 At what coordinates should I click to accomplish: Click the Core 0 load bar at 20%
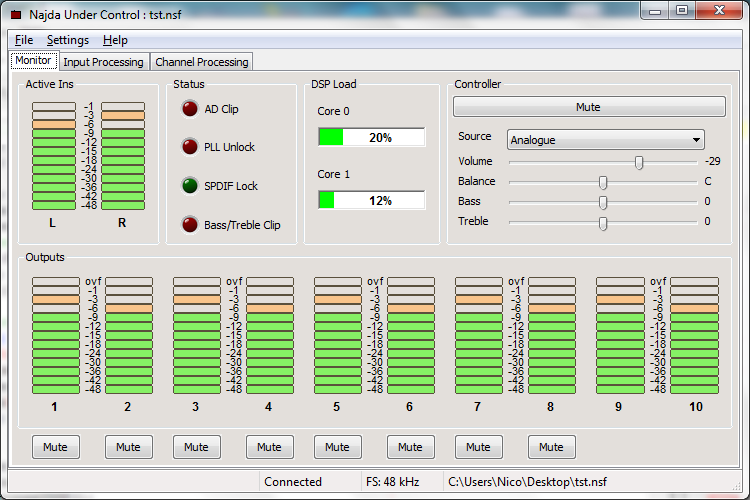pyautogui.click(x=372, y=137)
